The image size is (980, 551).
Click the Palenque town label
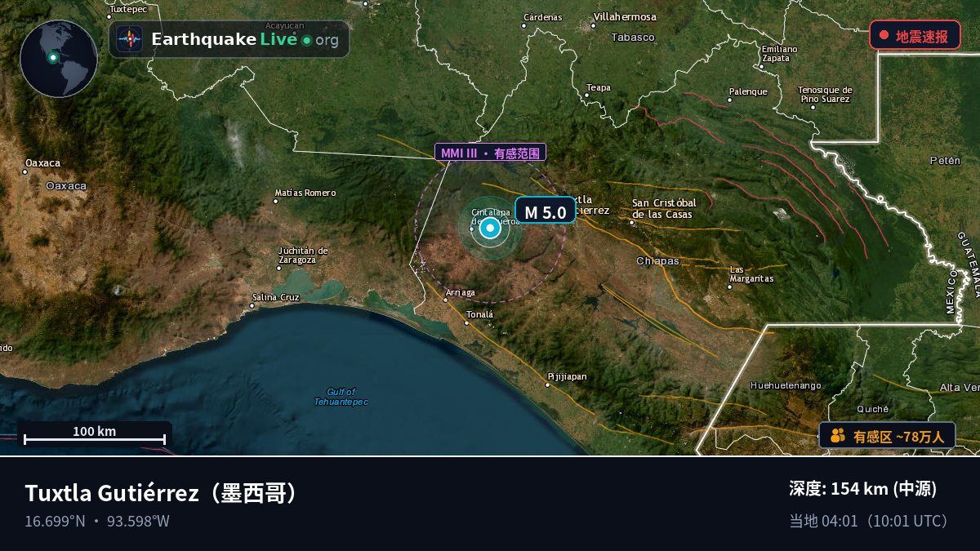tap(748, 91)
